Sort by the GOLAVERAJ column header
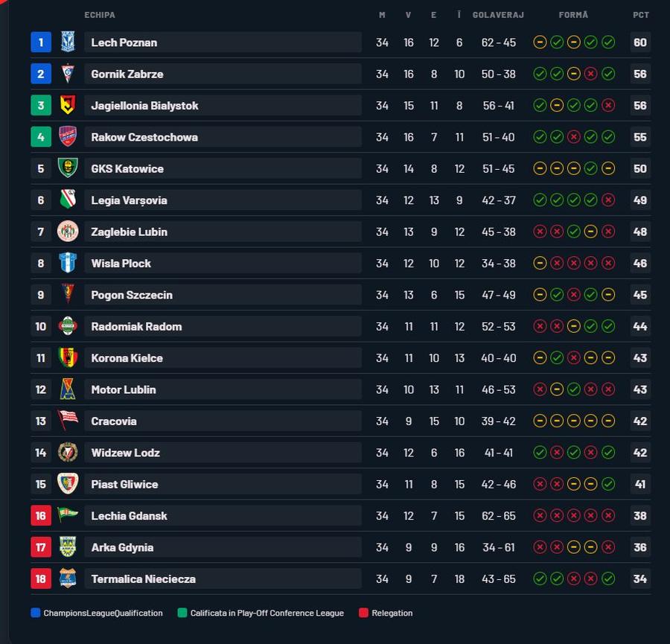 click(x=498, y=15)
